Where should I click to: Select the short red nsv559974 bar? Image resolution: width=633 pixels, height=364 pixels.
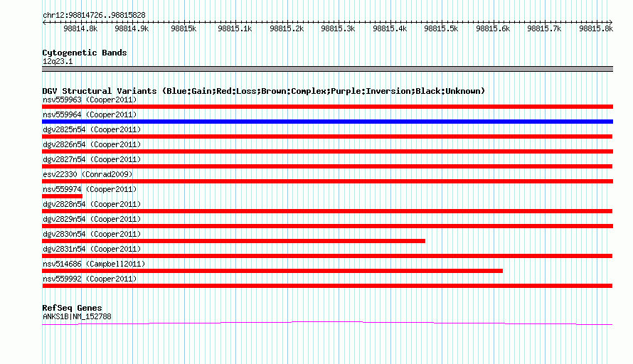(x=62, y=196)
